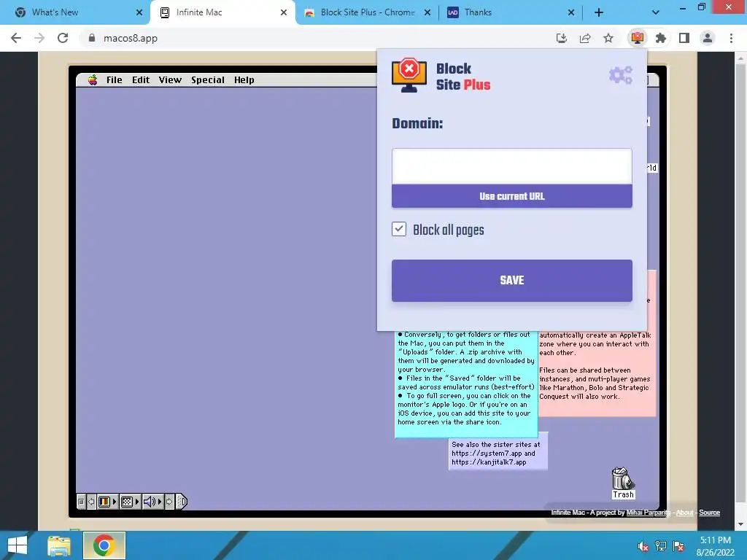Viewport: 747px width, 560px height.
Task: Open the Source link in footer
Action: click(x=709, y=513)
